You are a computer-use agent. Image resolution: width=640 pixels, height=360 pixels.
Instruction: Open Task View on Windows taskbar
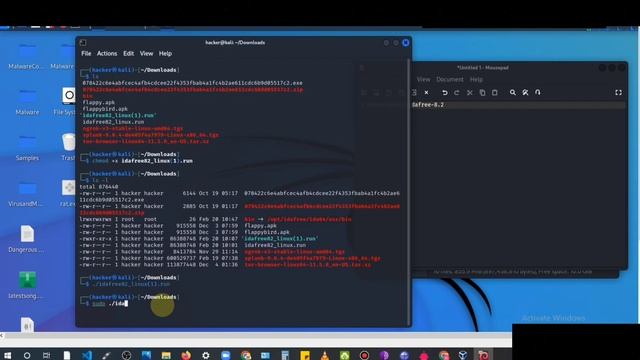point(46,356)
